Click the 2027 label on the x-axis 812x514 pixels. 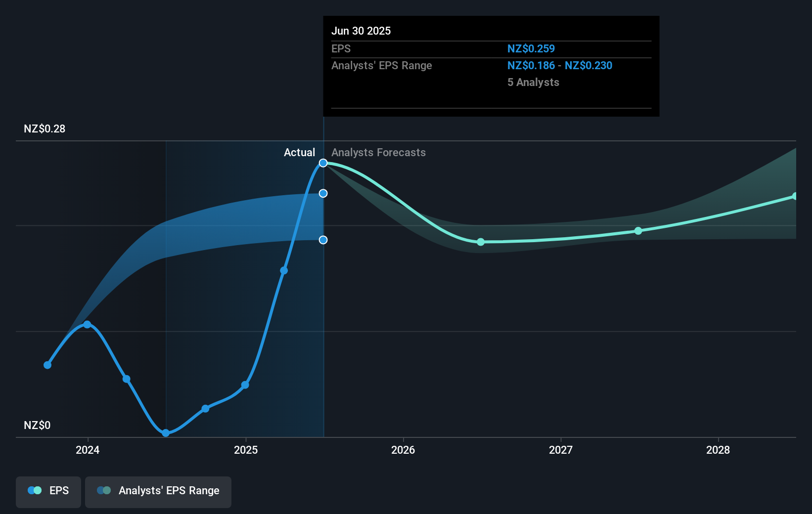(x=560, y=450)
